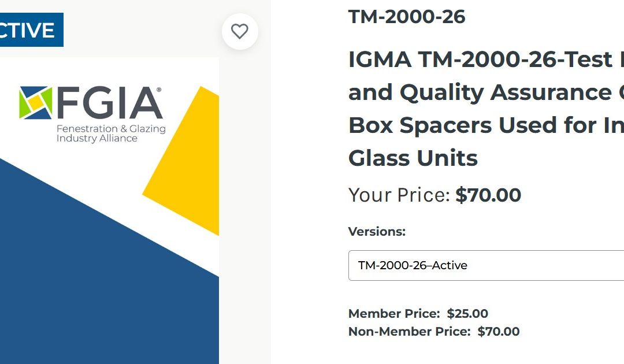Screen dimensions: 624x364
Task: Click the 'Non-Member Price:' label
Action: click(410, 332)
